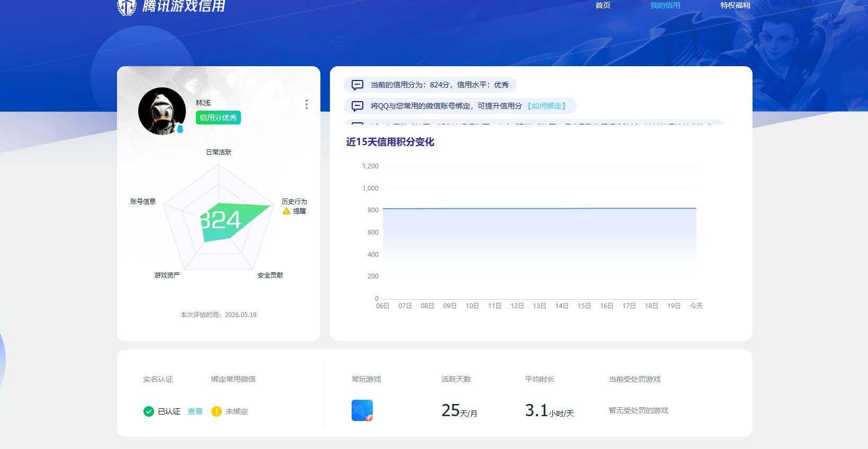Screen dimensions: 868x449
Task: Click the 提醒 warning label
Action: click(x=299, y=211)
